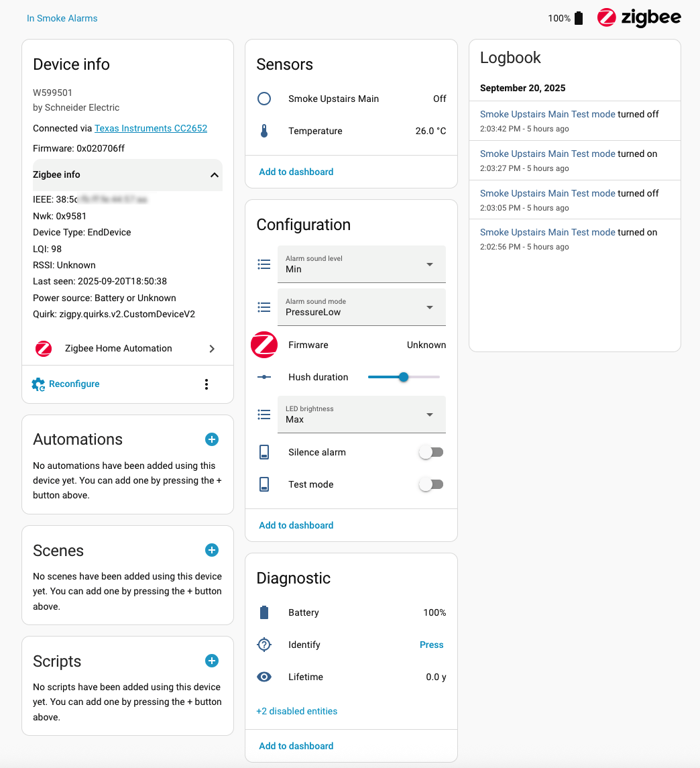Image resolution: width=700 pixels, height=768 pixels.
Task: Add a scene with the plus icon
Action: coord(211,550)
